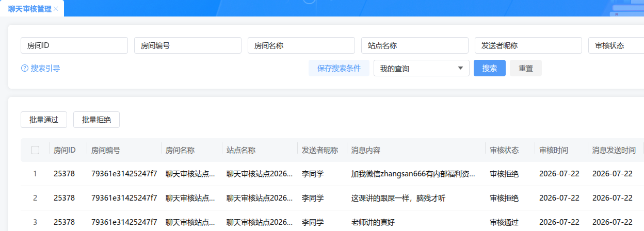The height and width of the screenshot is (231, 644).
Task: Select the message starting with 加我微信zhangsan666
Action: point(413,174)
